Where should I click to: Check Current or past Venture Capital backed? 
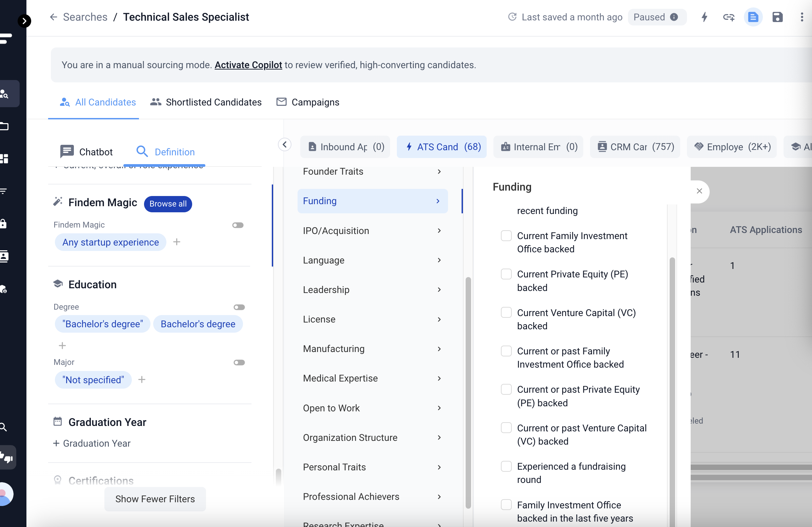coord(506,428)
